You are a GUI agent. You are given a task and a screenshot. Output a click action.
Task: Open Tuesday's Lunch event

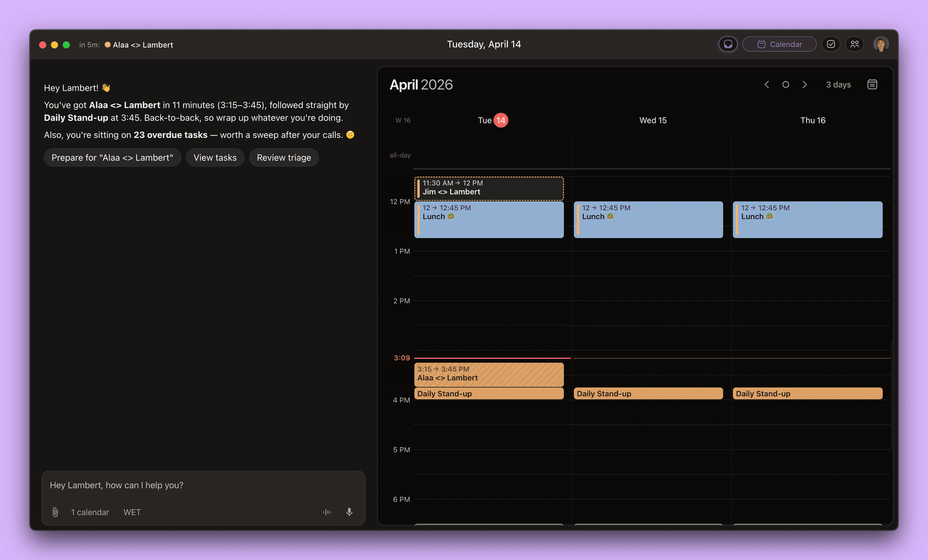coord(489,220)
